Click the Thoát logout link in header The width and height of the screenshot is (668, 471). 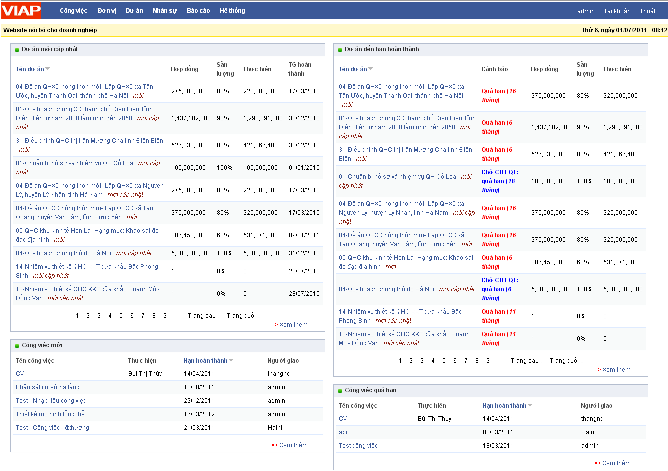point(648,11)
